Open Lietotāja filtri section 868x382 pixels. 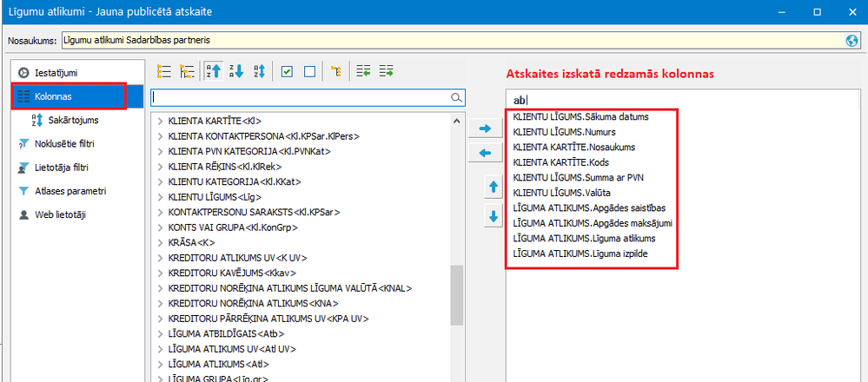click(62, 168)
